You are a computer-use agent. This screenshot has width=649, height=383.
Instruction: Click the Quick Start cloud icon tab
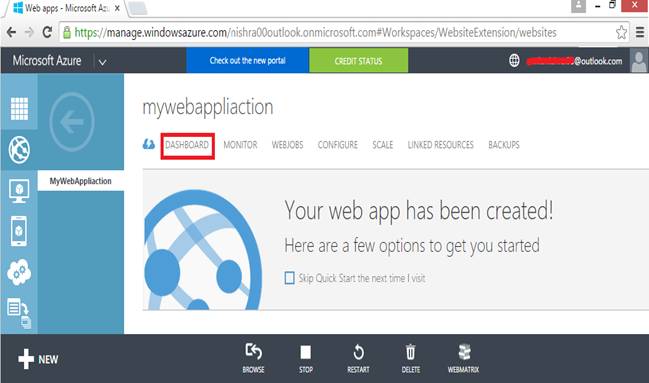(149, 145)
